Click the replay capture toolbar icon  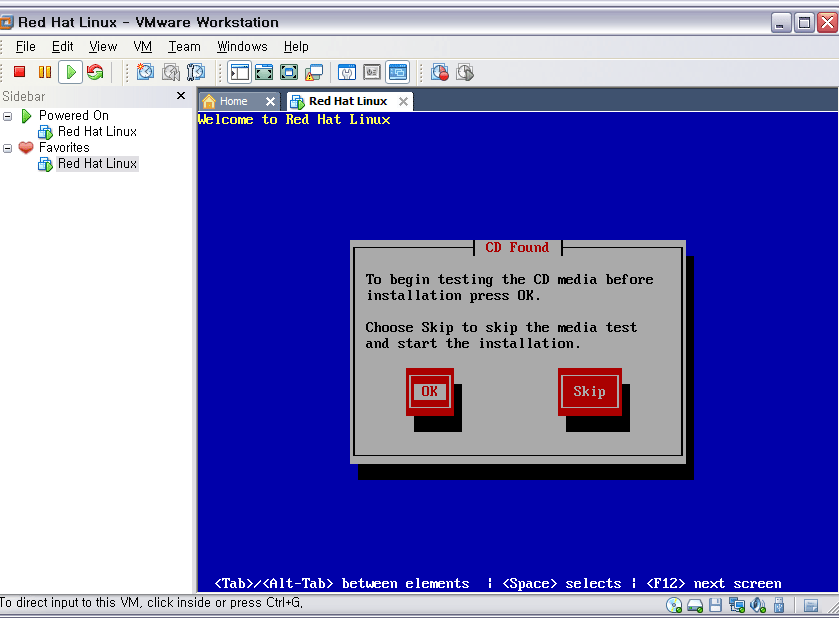click(x=465, y=72)
